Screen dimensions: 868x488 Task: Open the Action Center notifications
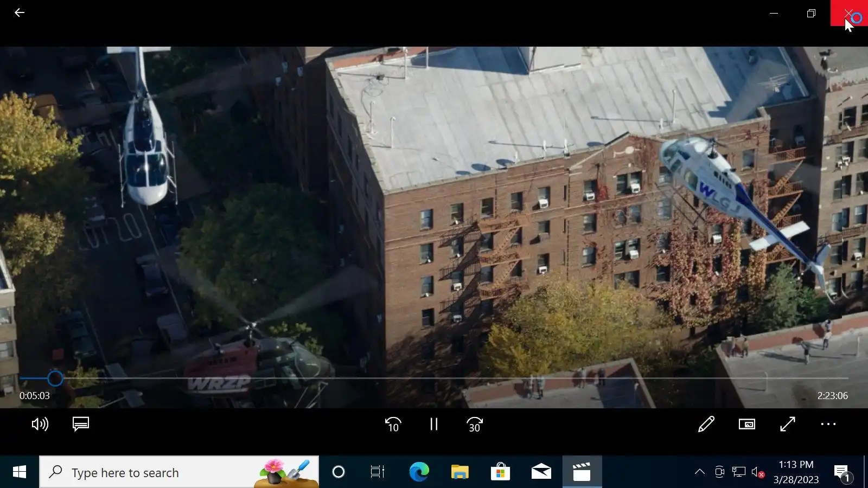click(x=842, y=472)
